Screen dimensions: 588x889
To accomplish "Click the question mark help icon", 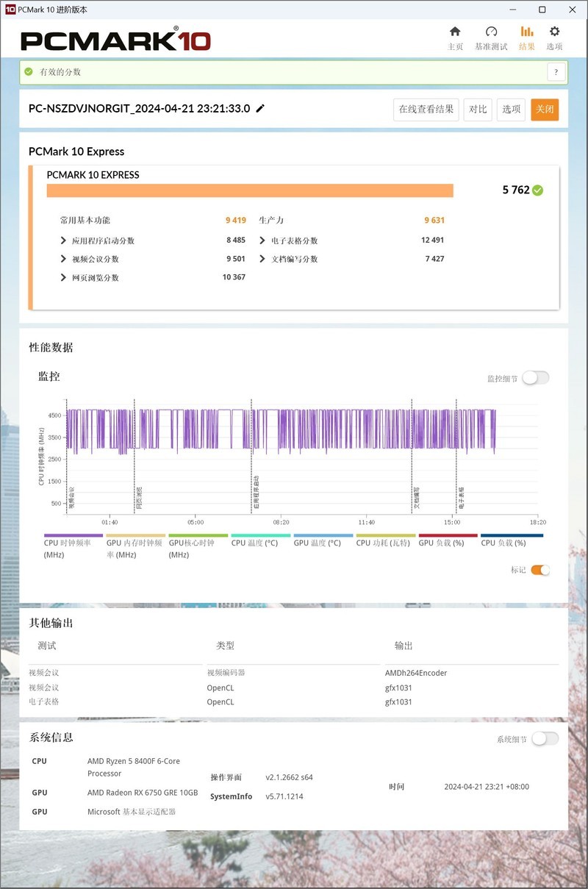I will 556,71.
